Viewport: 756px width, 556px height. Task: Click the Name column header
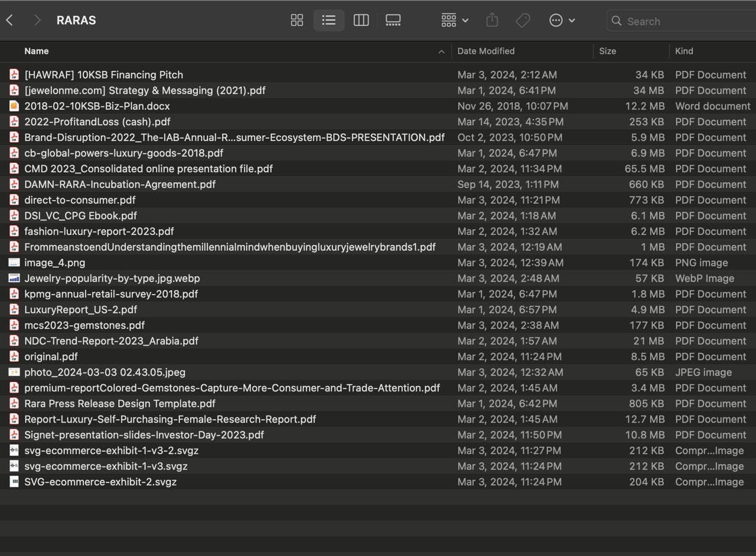37,51
